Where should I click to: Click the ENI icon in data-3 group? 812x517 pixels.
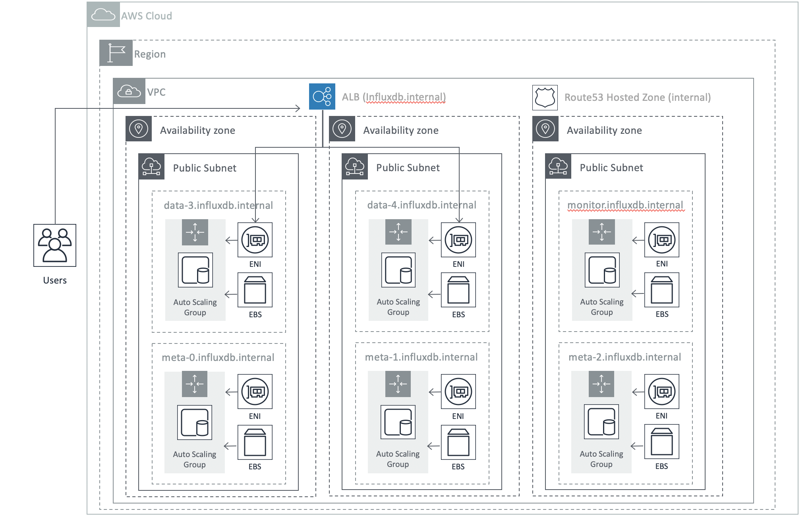click(x=255, y=240)
